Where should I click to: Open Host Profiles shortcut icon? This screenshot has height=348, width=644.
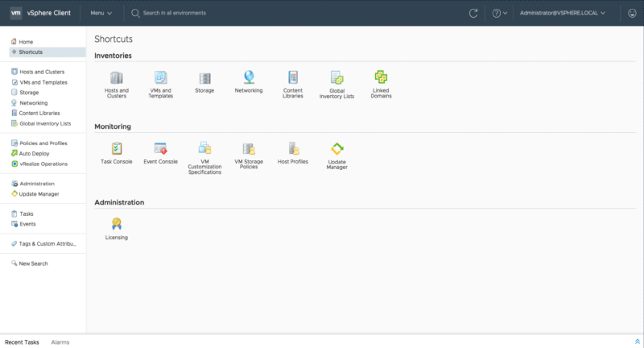point(293,148)
